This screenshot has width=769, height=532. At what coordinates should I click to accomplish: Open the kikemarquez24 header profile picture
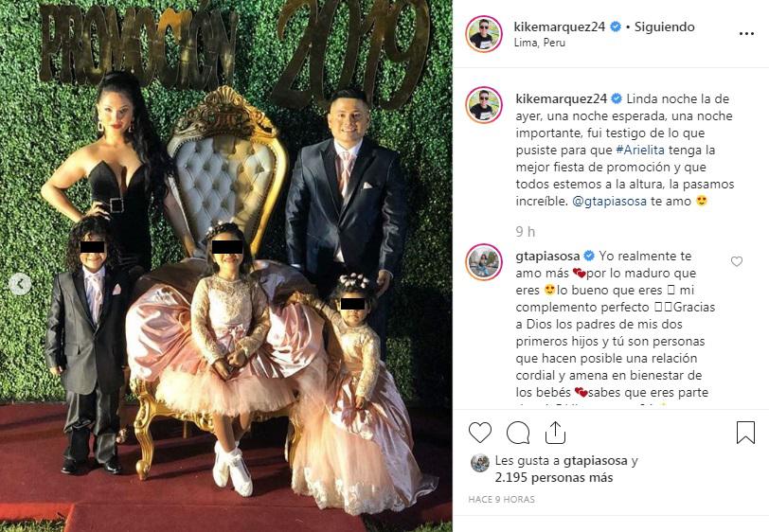pyautogui.click(x=484, y=34)
